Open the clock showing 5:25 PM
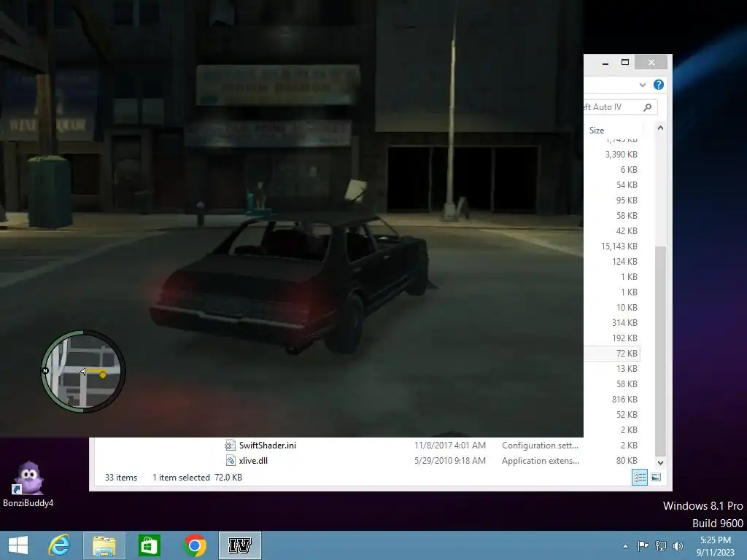 715,540
